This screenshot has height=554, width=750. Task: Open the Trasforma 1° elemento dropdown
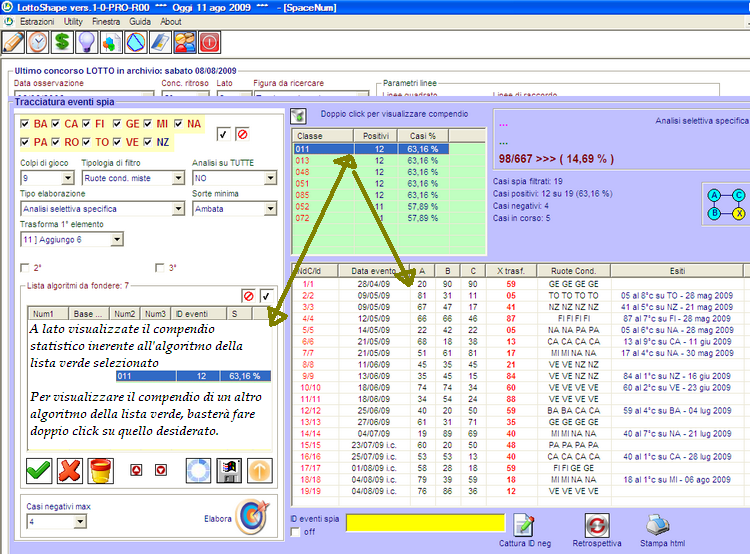coord(117,239)
